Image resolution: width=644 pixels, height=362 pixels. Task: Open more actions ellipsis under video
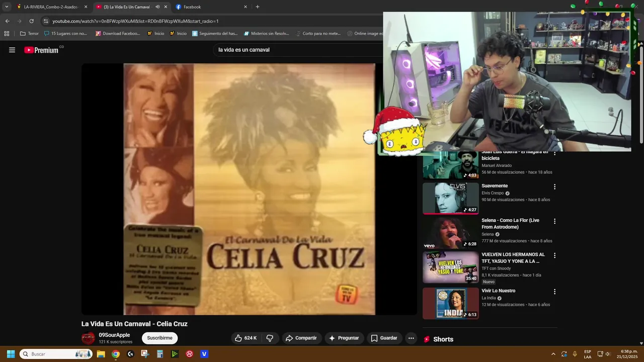[x=411, y=338]
